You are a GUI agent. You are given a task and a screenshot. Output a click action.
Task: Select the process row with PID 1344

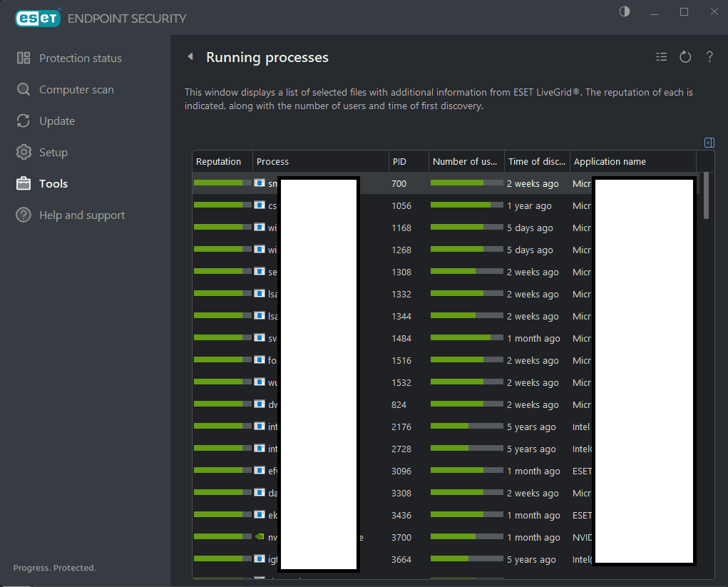pos(444,316)
